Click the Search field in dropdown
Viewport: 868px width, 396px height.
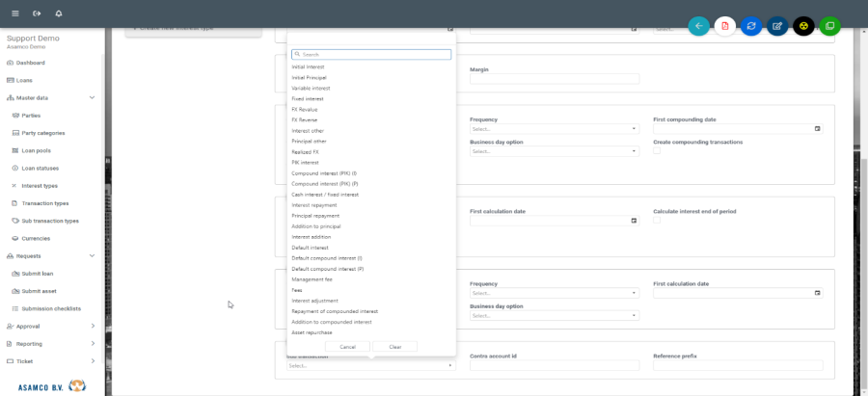click(x=371, y=55)
